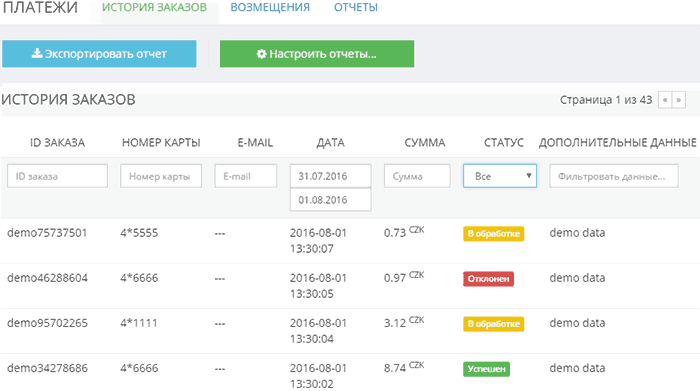
Task: Click the E-mail filter input
Action: (246, 176)
